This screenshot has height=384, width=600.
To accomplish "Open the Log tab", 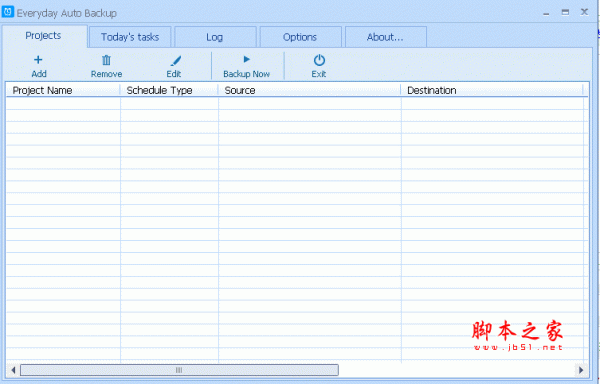I will tap(215, 37).
